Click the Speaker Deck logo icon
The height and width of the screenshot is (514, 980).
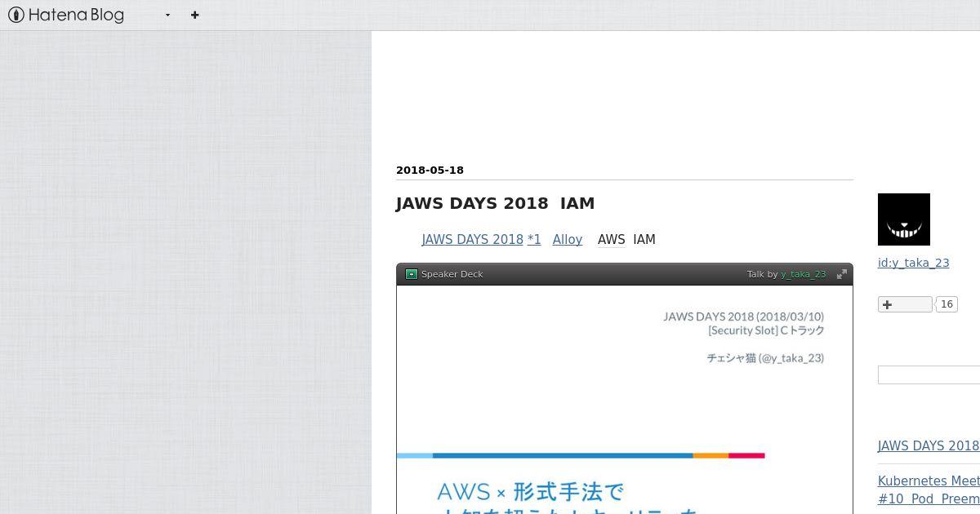pyautogui.click(x=412, y=274)
